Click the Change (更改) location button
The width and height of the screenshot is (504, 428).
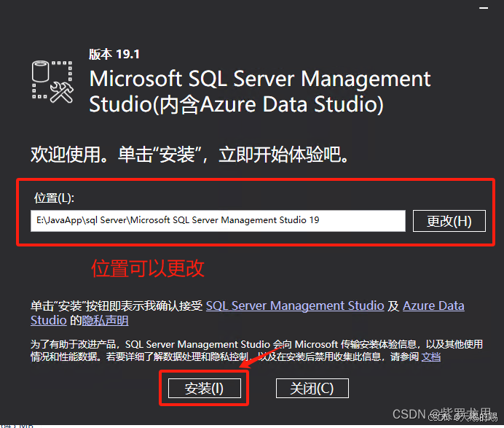tap(449, 221)
